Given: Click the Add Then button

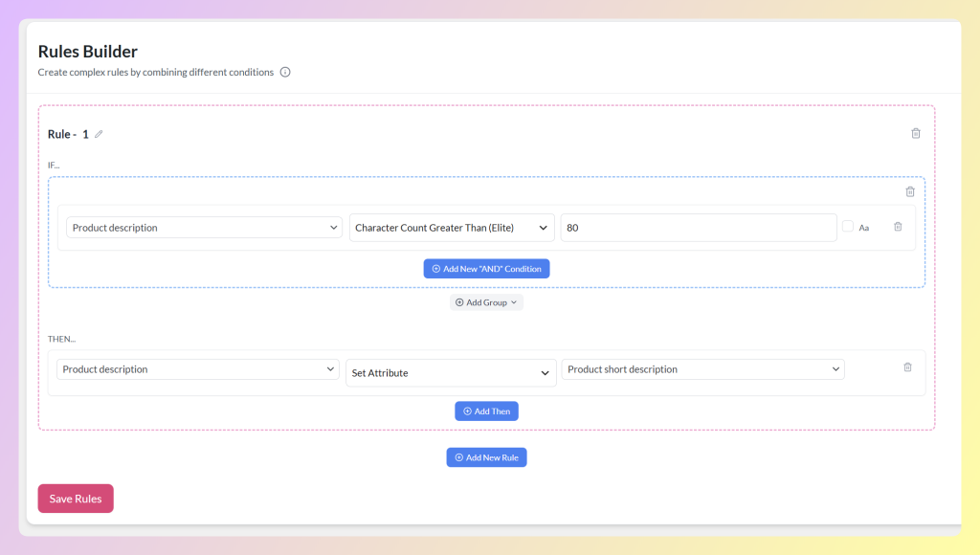Looking at the screenshot, I should (486, 411).
